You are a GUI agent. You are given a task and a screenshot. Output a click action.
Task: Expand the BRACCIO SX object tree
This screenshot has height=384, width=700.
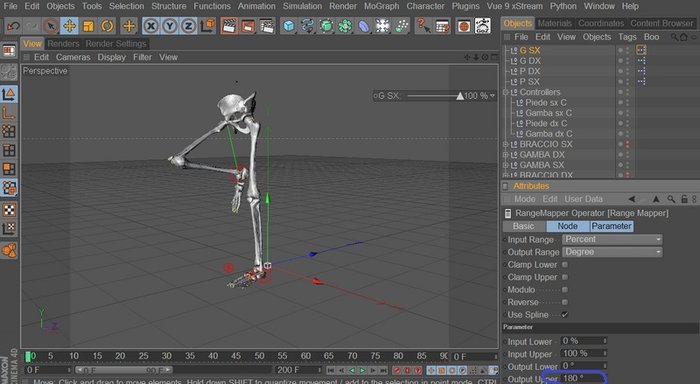coord(506,144)
